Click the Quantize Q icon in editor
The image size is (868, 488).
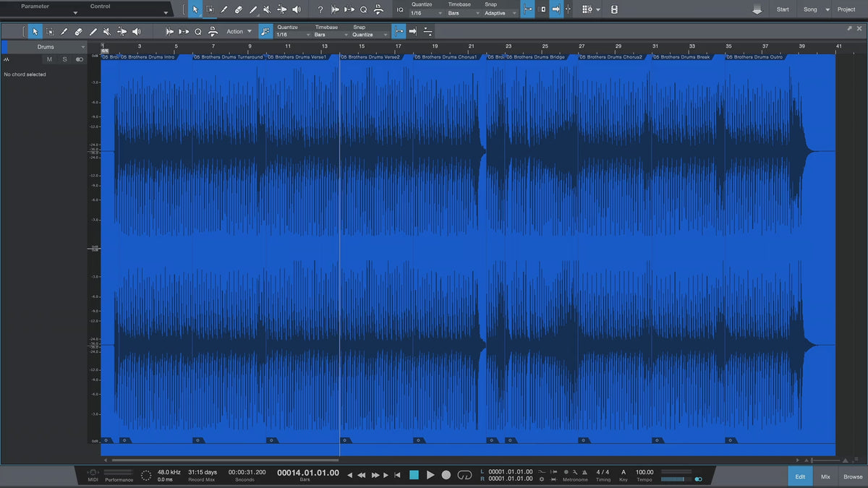[x=198, y=32]
